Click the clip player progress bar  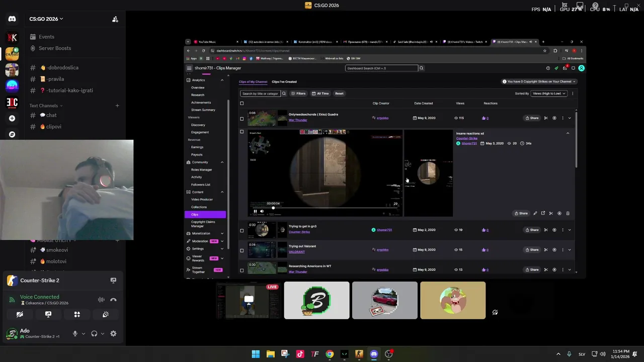tap(325, 208)
